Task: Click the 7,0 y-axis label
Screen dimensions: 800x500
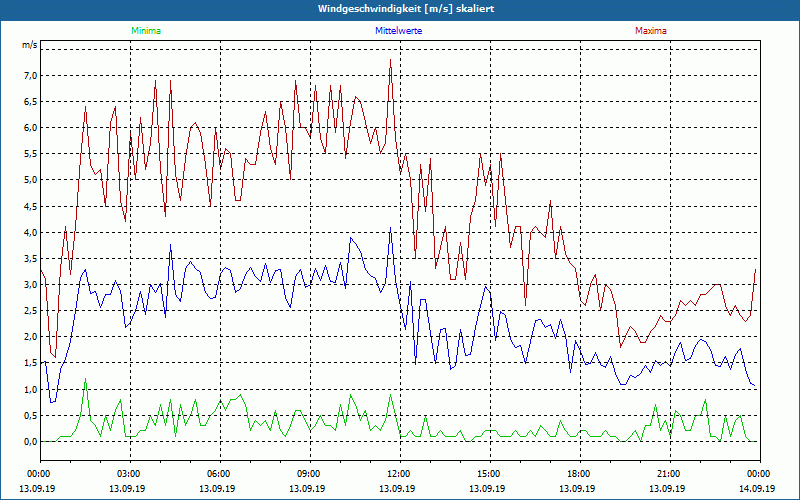Action: coord(31,76)
